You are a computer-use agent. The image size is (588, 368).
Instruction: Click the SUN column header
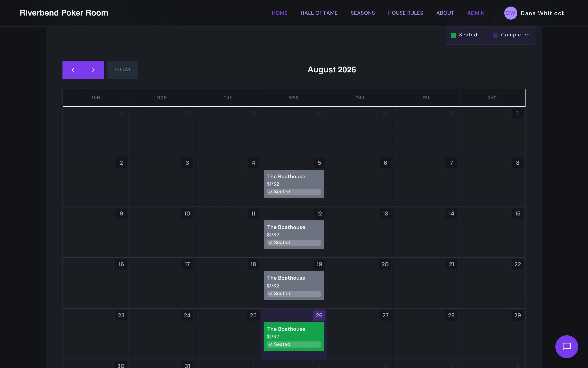(x=96, y=98)
